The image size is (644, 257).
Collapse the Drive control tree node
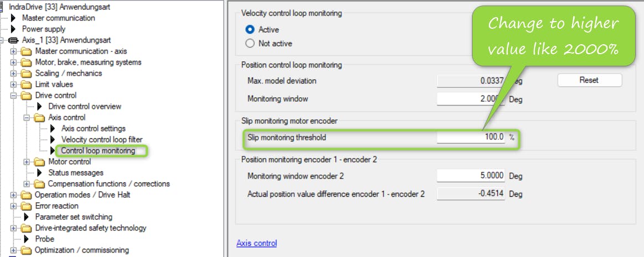coord(14,95)
